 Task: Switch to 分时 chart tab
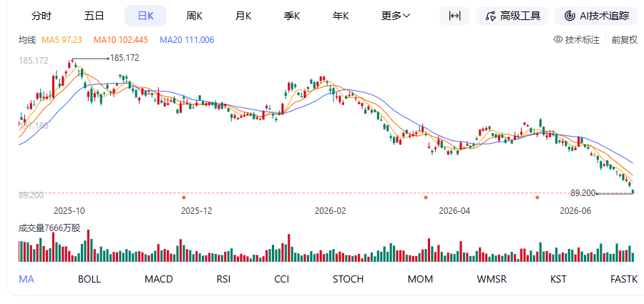coord(42,16)
